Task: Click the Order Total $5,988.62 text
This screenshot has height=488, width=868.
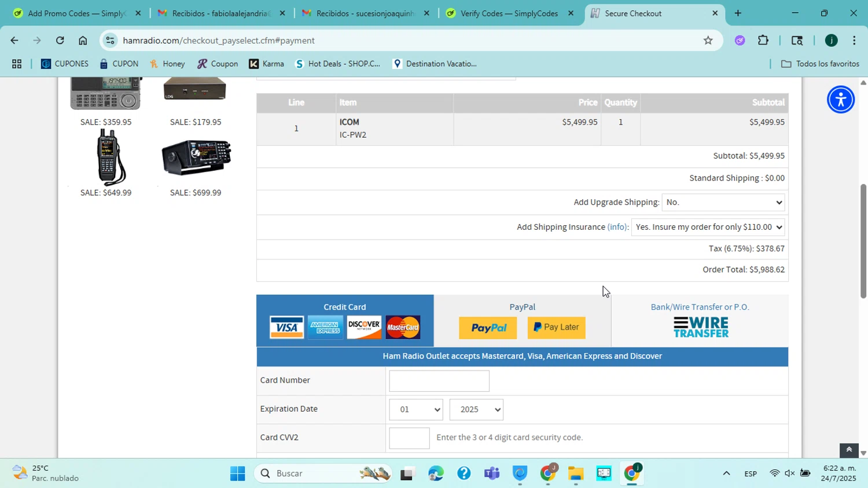Action: [744, 270]
